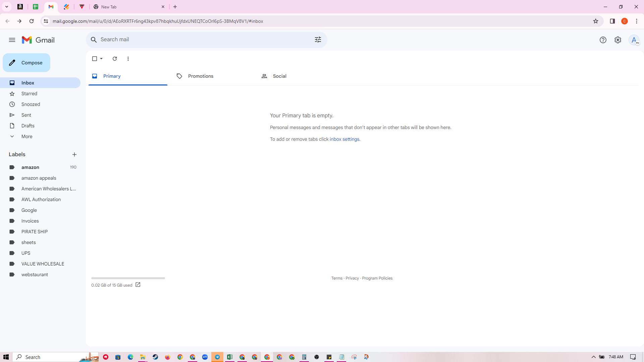Reload the page in Chrome
Image resolution: width=644 pixels, height=362 pixels.
[x=32, y=21]
